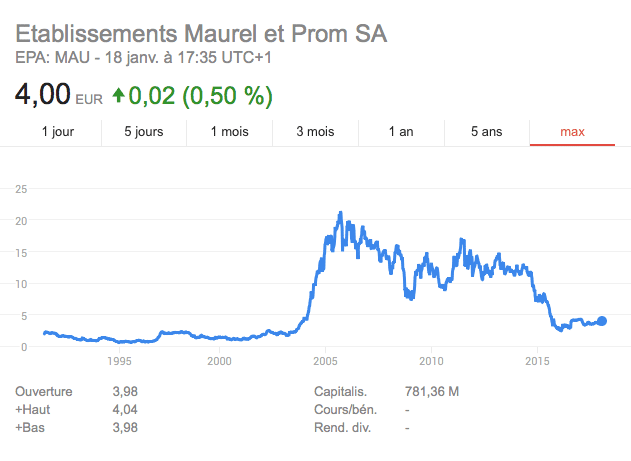Click the active 'max' tab
Viewport: 631px width, 461px height.
tap(572, 131)
